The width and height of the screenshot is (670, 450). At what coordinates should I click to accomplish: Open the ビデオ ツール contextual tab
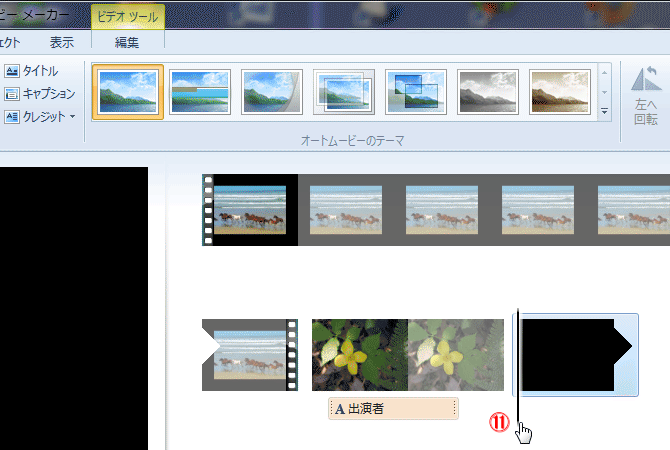(127, 16)
